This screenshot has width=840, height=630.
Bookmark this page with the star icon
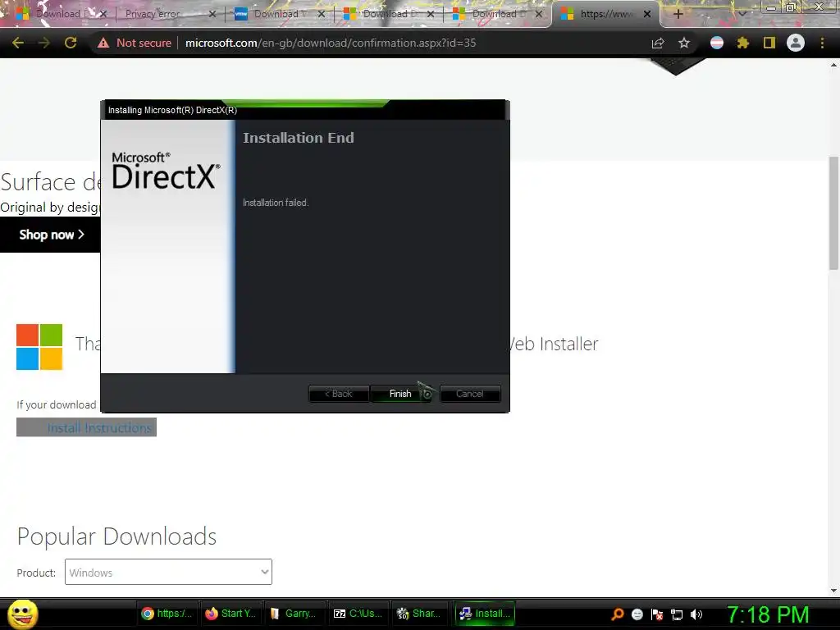[684, 43]
